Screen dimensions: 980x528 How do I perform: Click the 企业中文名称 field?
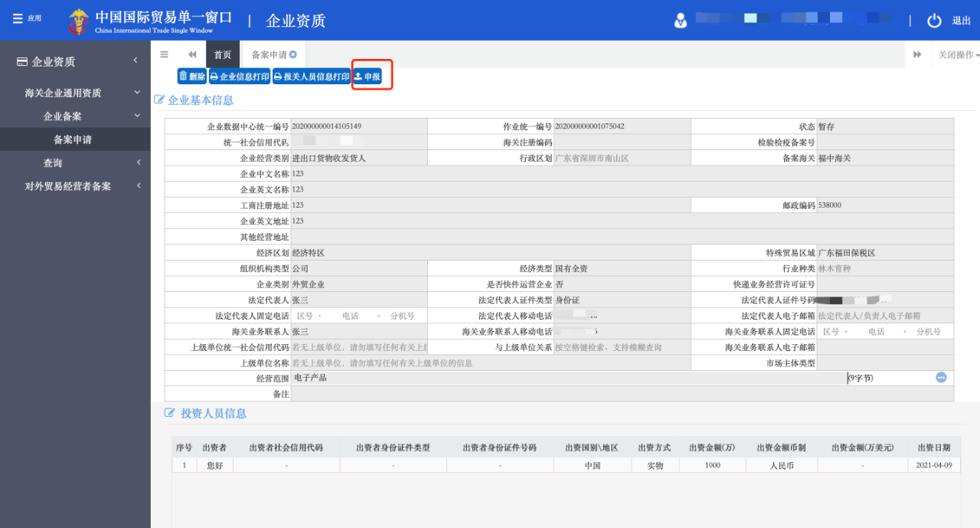622,174
